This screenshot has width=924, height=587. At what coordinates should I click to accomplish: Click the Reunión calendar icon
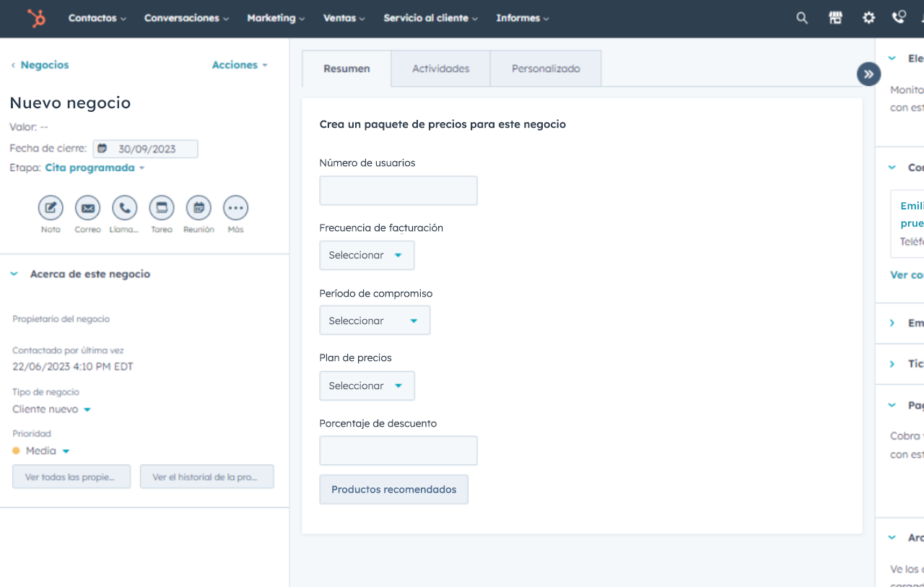(x=199, y=208)
